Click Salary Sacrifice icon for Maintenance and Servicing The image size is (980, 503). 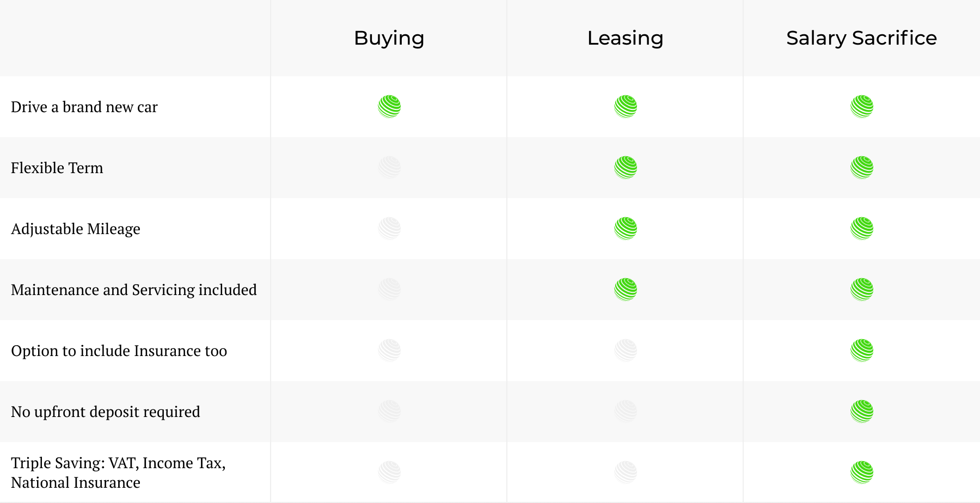tap(862, 290)
